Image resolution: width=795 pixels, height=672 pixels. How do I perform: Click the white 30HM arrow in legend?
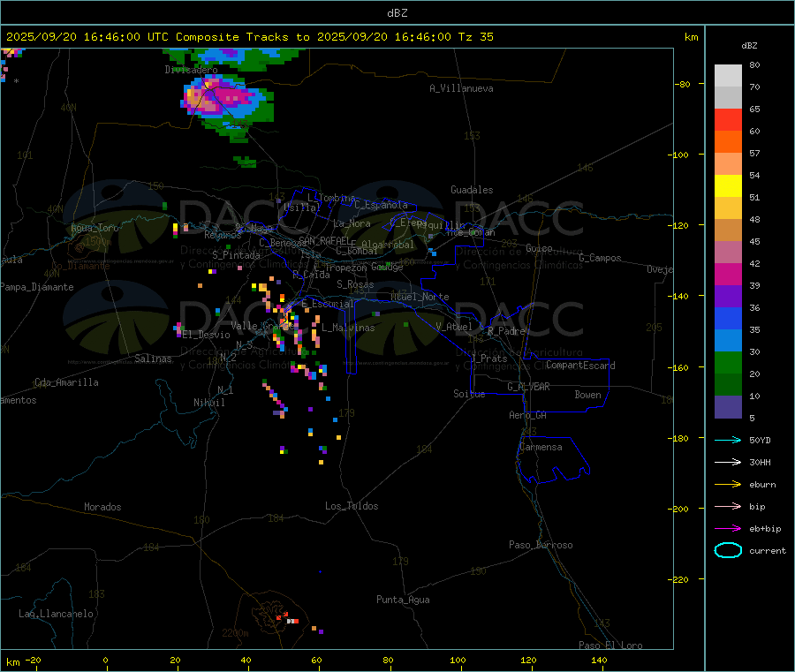(x=728, y=462)
